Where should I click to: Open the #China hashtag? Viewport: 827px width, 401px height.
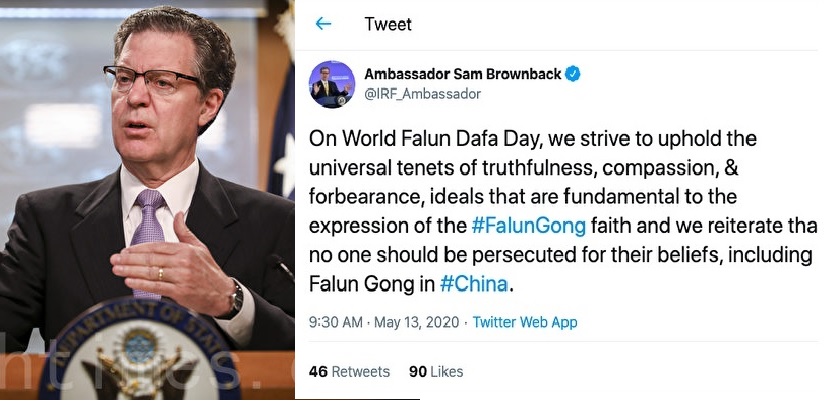point(475,283)
